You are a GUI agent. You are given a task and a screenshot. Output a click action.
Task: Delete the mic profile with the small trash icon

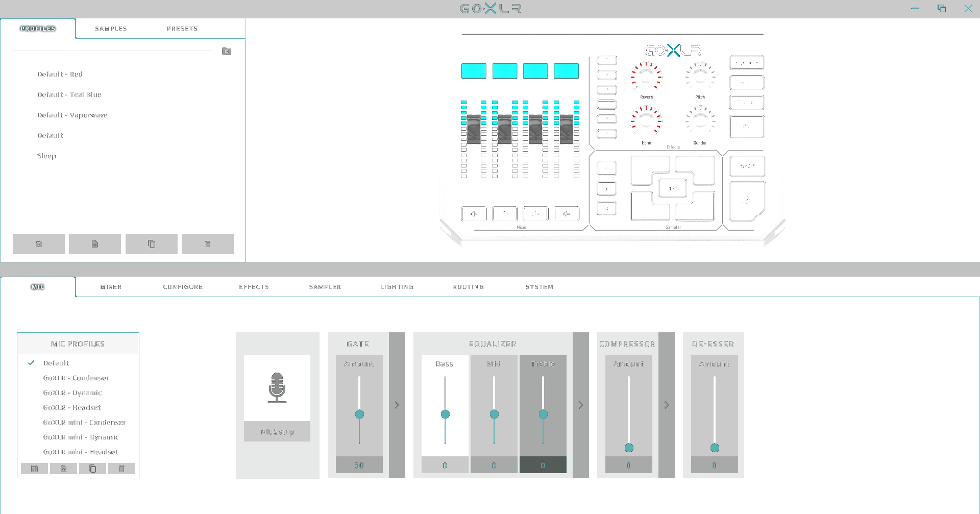coord(121,469)
